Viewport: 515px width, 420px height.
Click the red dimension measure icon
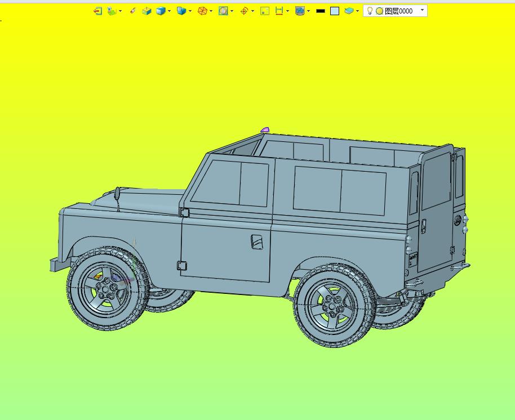point(279,11)
